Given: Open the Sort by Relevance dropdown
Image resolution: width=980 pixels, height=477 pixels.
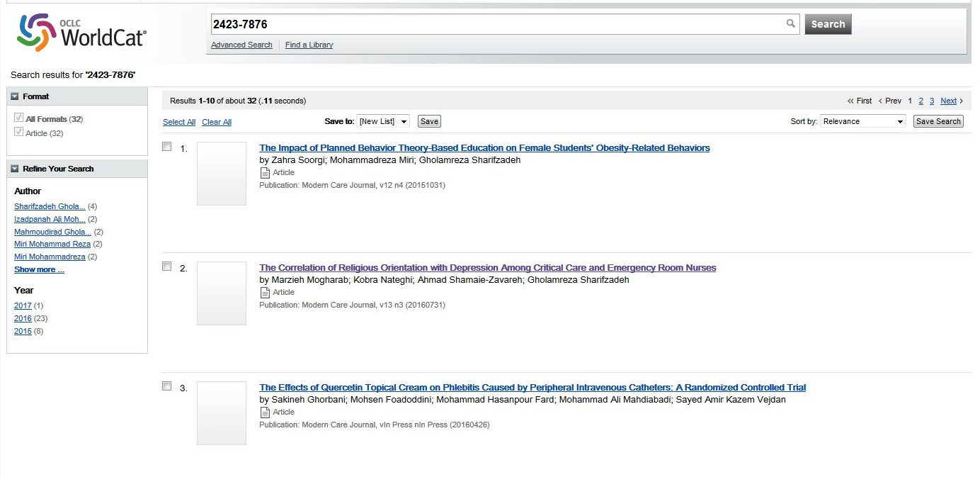Looking at the screenshot, I should 862,121.
